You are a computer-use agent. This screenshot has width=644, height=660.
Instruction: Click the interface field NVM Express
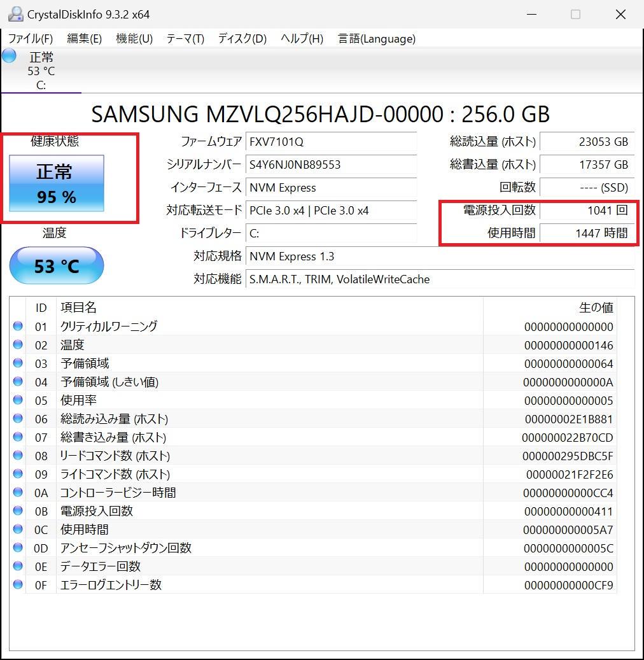coord(331,188)
